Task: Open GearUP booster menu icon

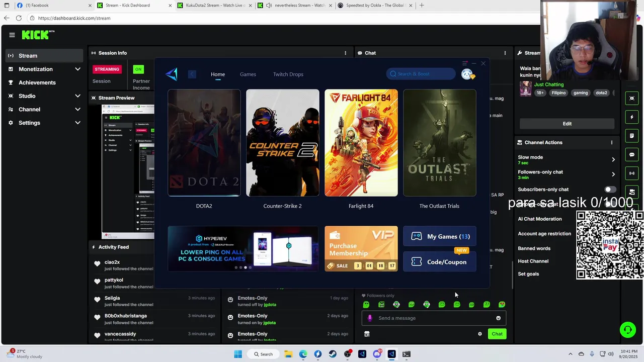Action: coord(465,64)
